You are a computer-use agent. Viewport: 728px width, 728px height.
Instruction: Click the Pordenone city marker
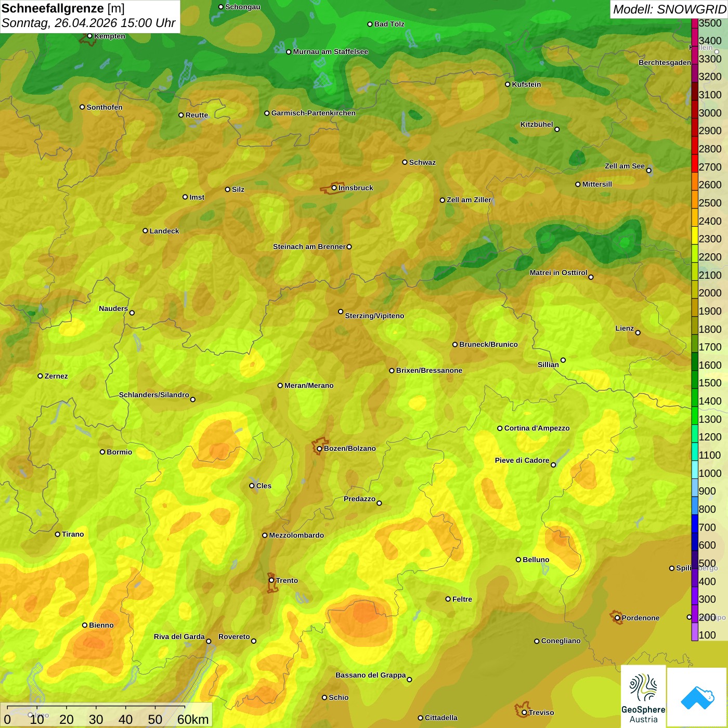pyautogui.click(x=617, y=618)
